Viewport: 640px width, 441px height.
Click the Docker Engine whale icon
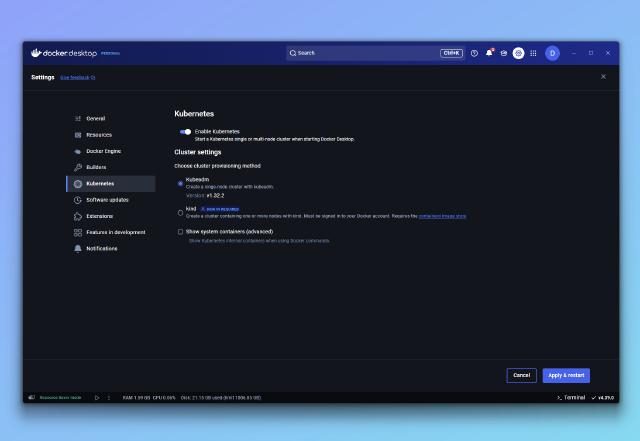click(78, 151)
